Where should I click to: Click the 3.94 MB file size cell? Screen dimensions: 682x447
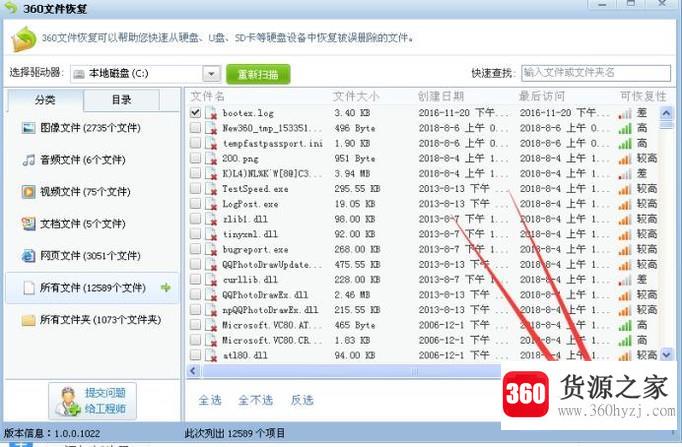coord(352,173)
